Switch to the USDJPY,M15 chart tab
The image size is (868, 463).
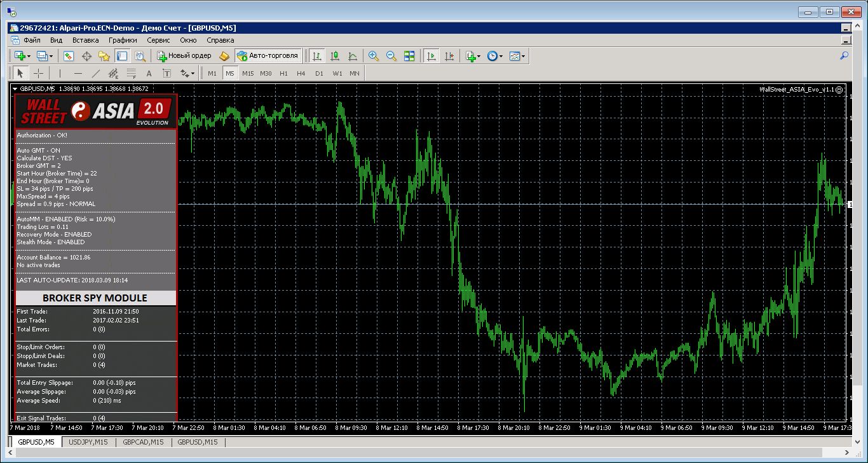point(89,442)
